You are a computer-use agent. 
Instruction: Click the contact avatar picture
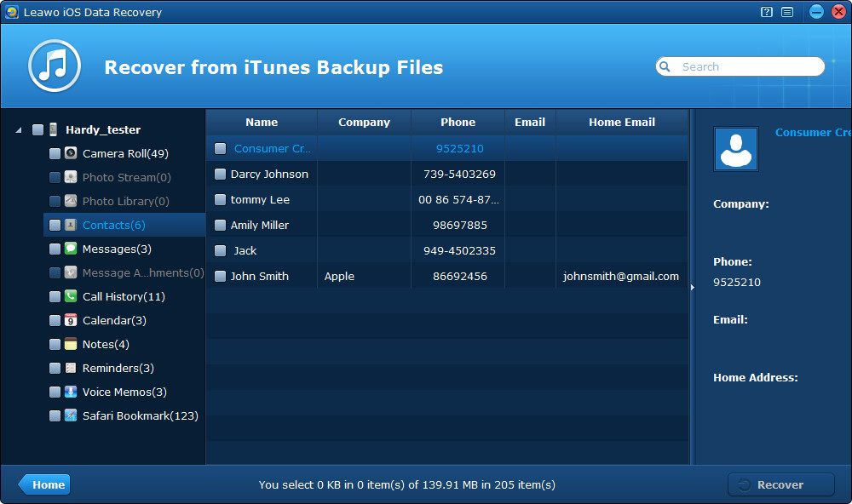coord(736,149)
